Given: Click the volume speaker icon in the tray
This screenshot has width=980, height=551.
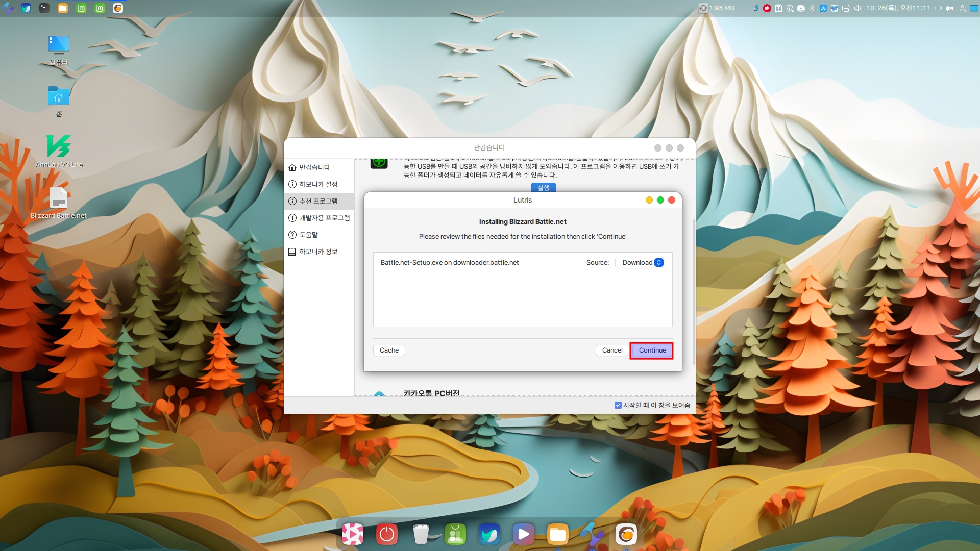Looking at the screenshot, I should 857,8.
